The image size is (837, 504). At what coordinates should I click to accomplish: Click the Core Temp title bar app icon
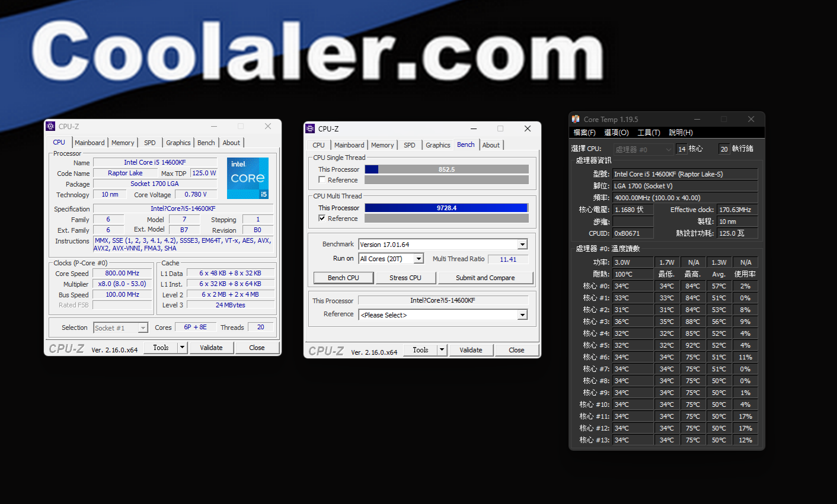tap(576, 119)
